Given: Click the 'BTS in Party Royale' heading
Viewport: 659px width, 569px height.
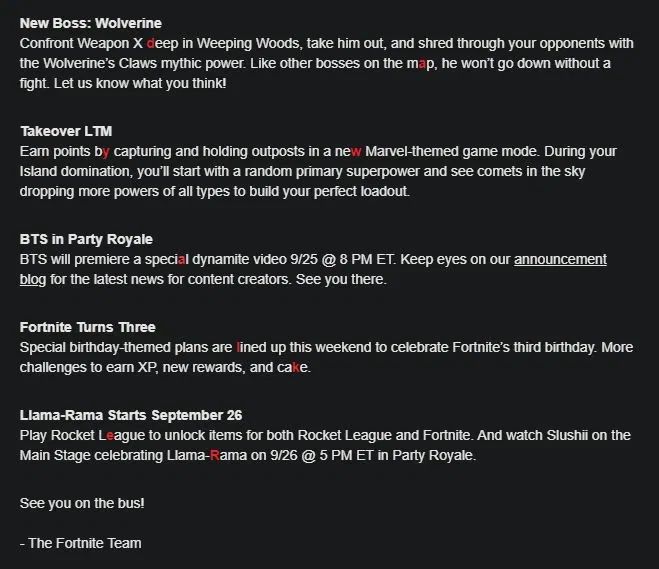Looking at the screenshot, I should pos(86,239).
